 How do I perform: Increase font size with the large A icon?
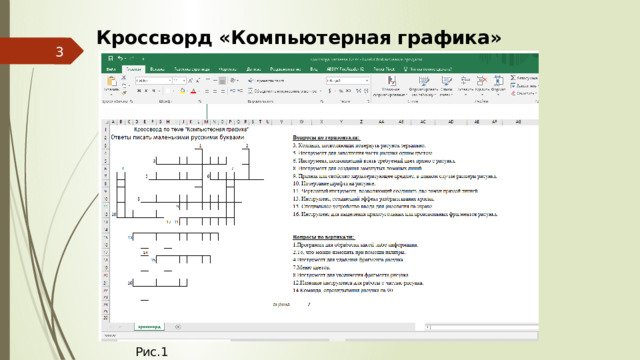(190, 81)
